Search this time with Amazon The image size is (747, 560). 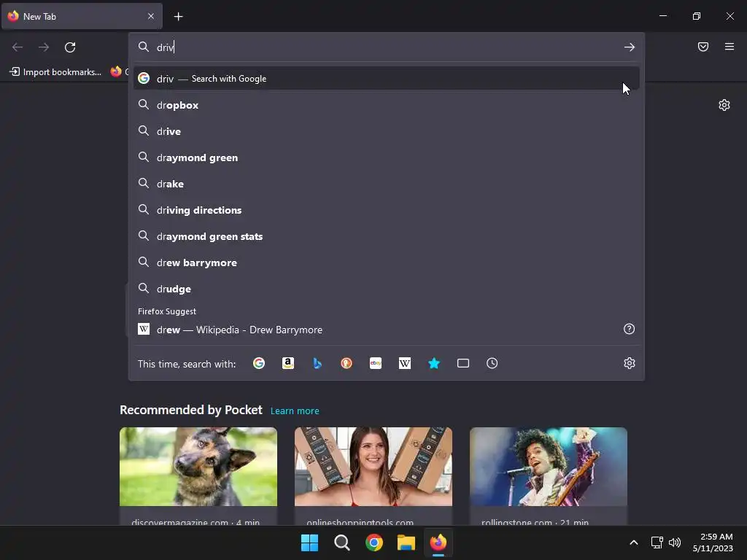click(x=287, y=363)
